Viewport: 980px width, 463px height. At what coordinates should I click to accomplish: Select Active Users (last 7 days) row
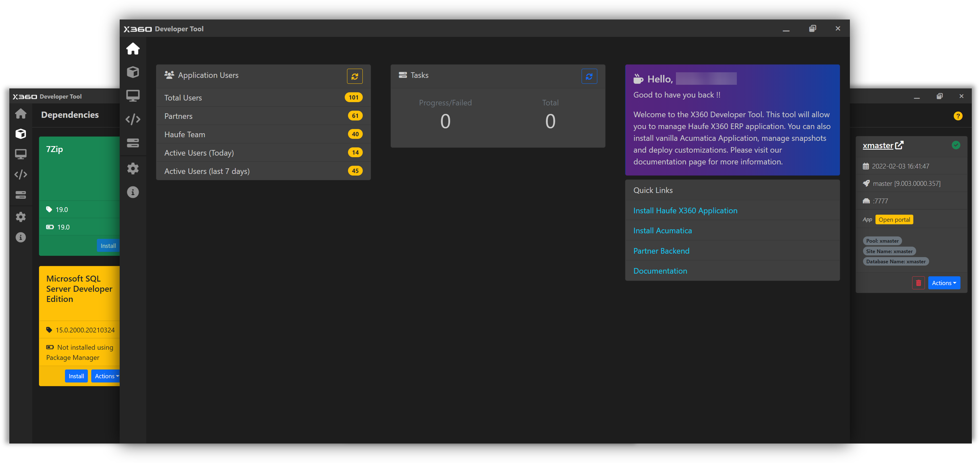pos(263,171)
